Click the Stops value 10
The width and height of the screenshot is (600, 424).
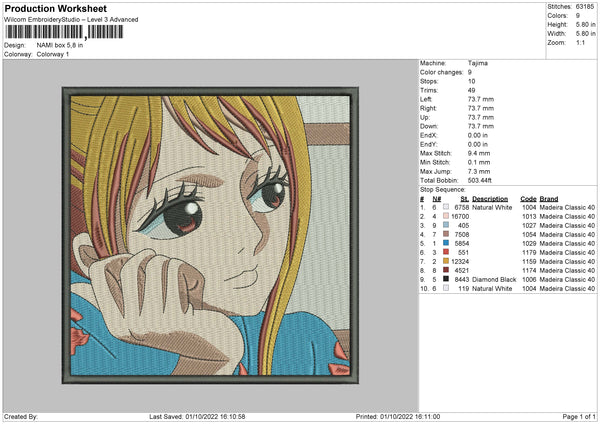[x=471, y=81]
